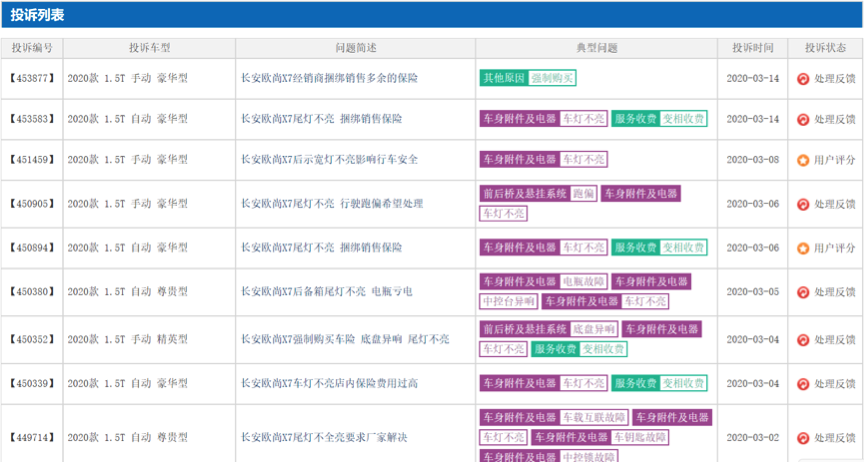
Task: Click the red status icon for complaint 450380
Action: tap(802, 292)
